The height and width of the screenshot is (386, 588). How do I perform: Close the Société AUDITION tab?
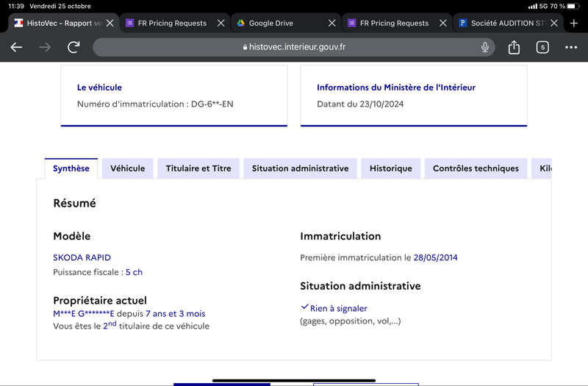click(x=554, y=24)
